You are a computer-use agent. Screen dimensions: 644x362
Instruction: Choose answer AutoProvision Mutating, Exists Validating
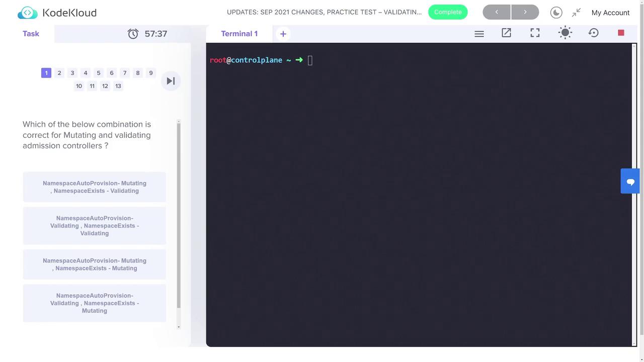point(95,187)
